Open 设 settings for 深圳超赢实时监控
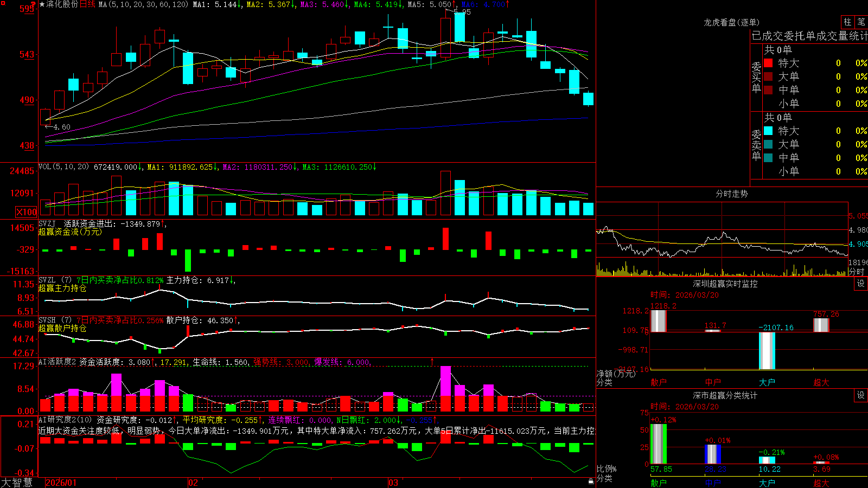This screenshot has height=488, width=868. pyautogui.click(x=861, y=284)
